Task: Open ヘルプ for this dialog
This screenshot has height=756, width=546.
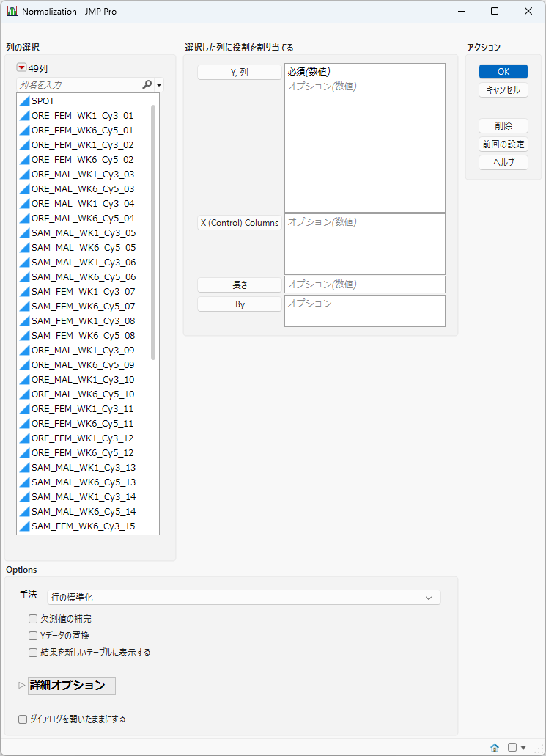Action: (503, 163)
